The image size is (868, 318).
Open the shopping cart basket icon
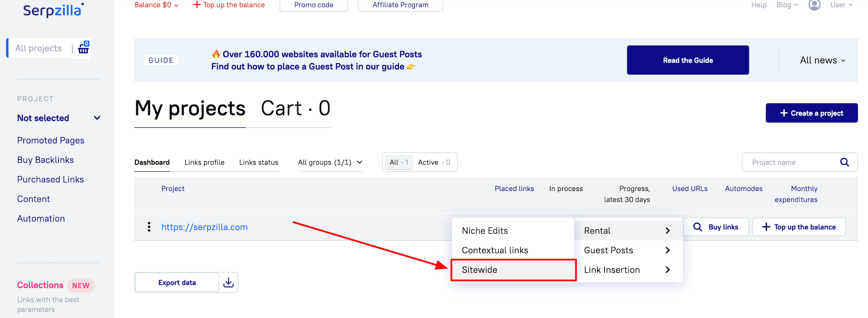point(83,48)
